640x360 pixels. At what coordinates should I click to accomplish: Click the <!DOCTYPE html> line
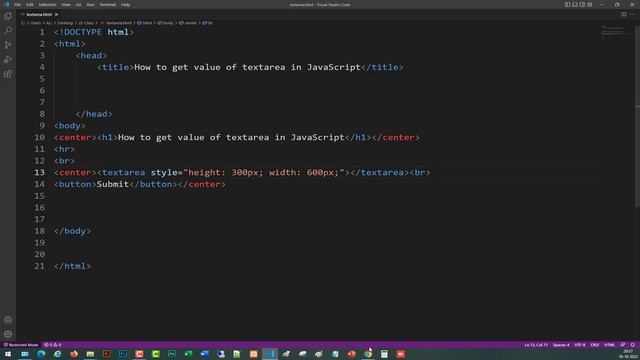point(94,32)
